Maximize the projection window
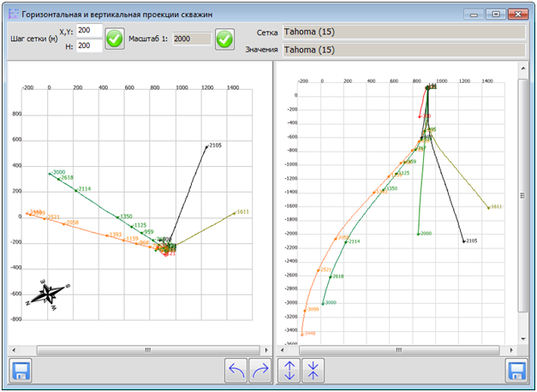537x392 pixels. click(497, 14)
